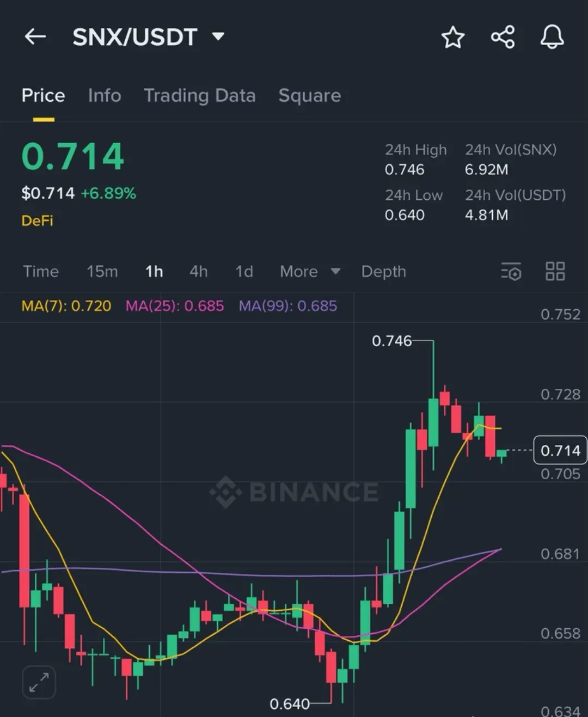Open the Square tab
Screen dimensions: 588x717
310,96
